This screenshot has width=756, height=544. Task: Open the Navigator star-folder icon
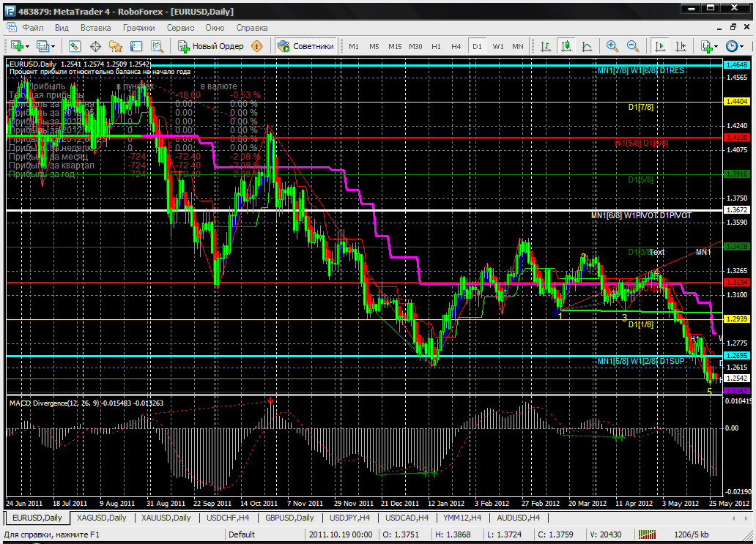(116, 46)
